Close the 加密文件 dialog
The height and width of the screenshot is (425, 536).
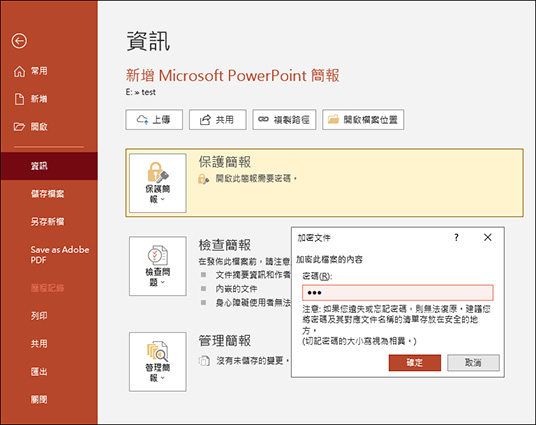(x=487, y=237)
